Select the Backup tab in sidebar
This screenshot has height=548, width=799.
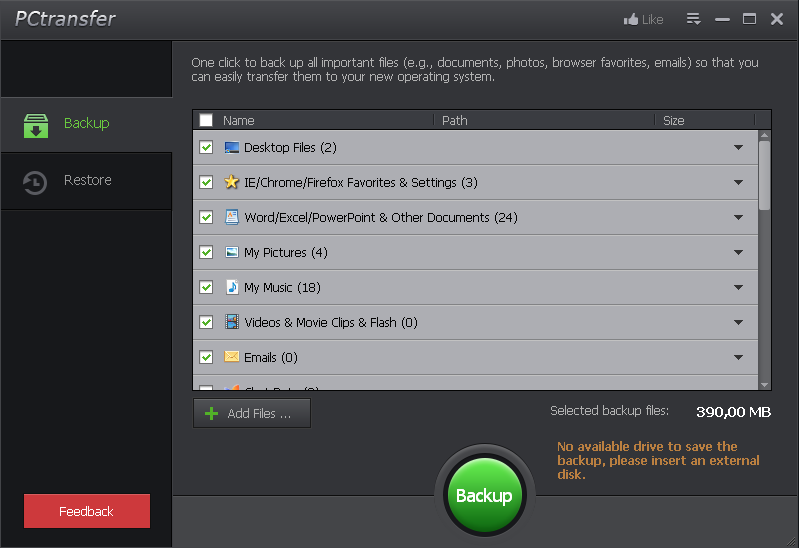coord(86,124)
